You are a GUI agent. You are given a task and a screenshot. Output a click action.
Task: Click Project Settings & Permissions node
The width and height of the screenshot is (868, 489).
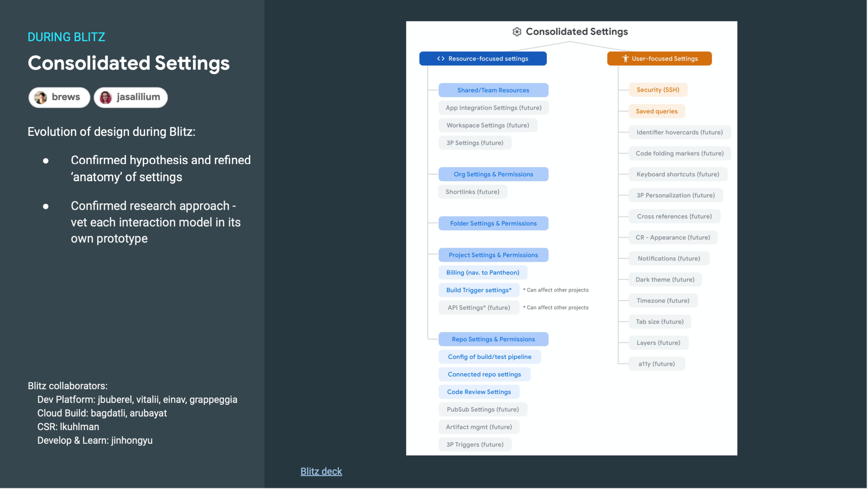pos(493,255)
